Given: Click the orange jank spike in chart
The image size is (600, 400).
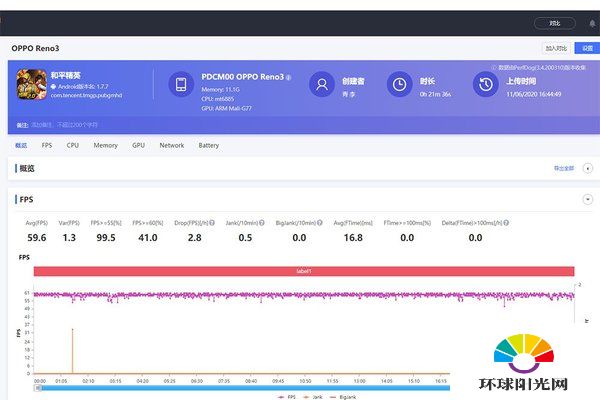Looking at the screenshot, I should 72,350.
